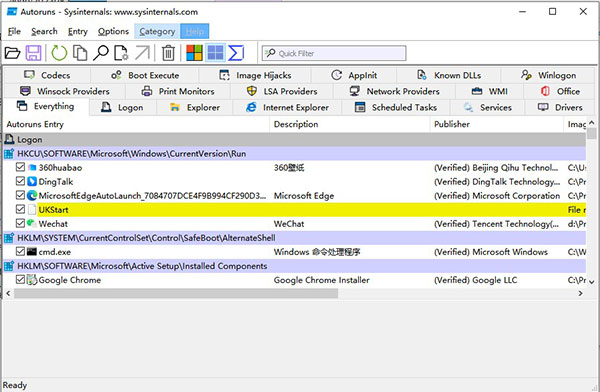This screenshot has height=392, width=600.
Task: Click the Delete trash can icon
Action: pos(168,53)
